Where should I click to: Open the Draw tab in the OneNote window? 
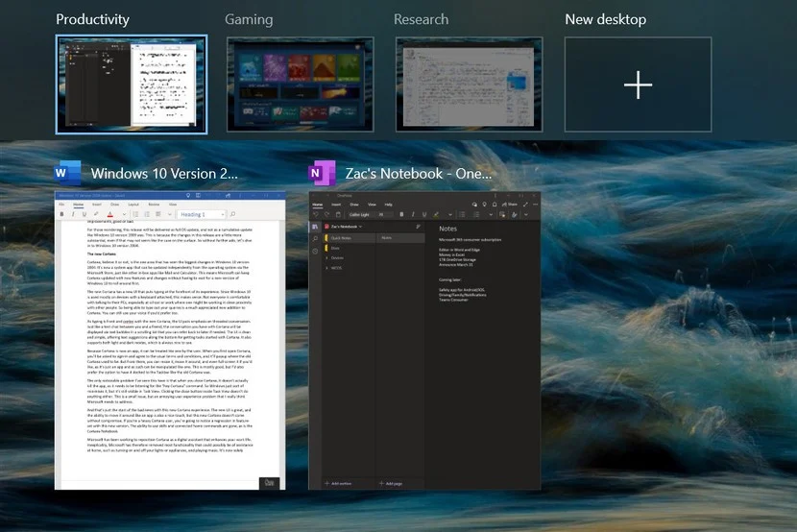point(354,205)
